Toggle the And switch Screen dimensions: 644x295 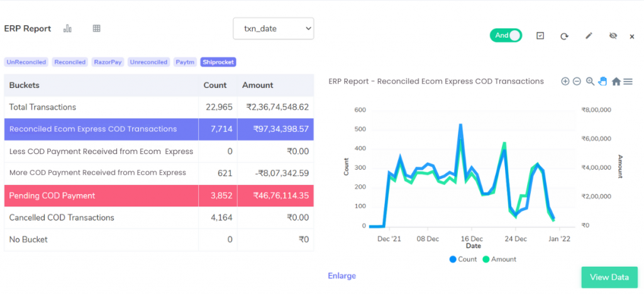click(506, 35)
